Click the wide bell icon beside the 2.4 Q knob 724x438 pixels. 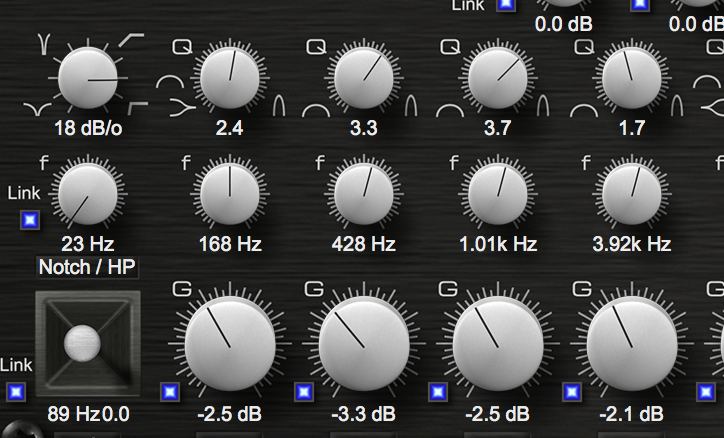[x=170, y=82]
